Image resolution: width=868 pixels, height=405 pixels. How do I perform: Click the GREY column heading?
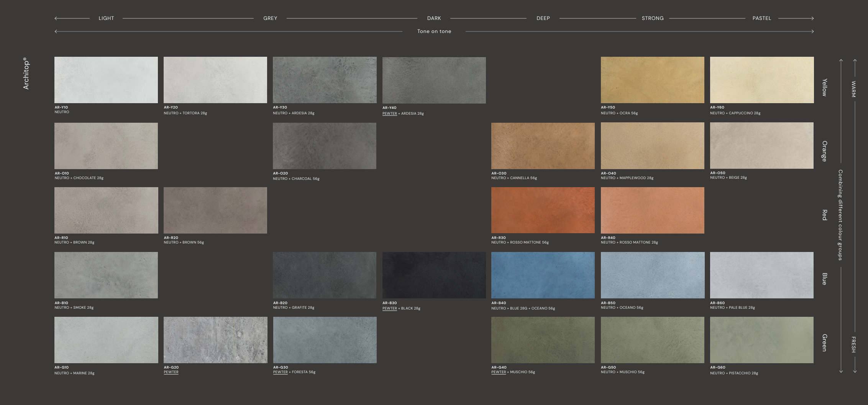coord(270,18)
